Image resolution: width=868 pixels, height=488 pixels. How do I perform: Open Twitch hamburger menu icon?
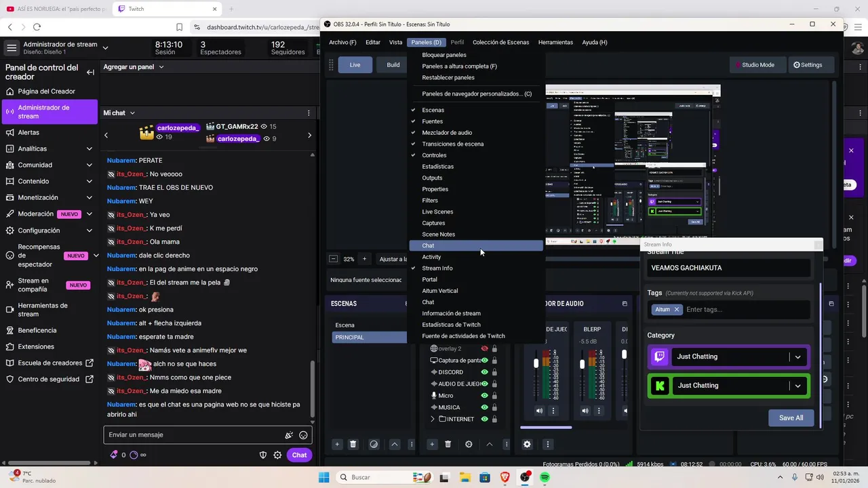click(x=12, y=48)
